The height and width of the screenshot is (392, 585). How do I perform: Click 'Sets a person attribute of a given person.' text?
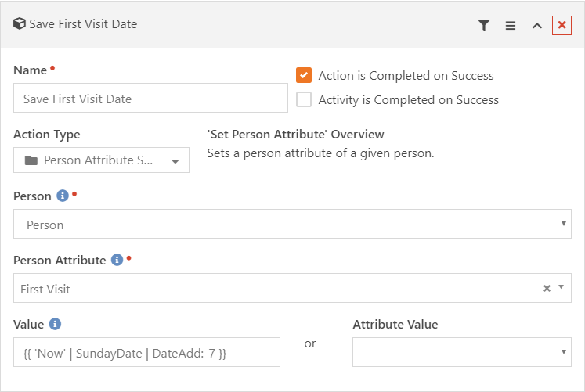(x=320, y=153)
